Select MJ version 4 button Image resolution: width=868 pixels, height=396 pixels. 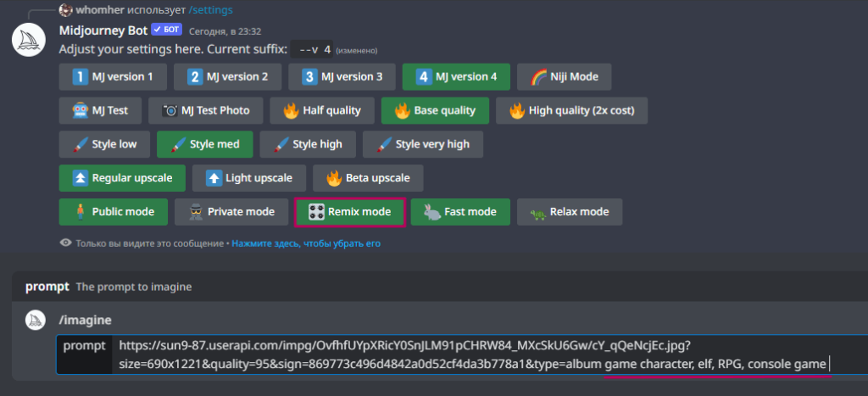(457, 76)
